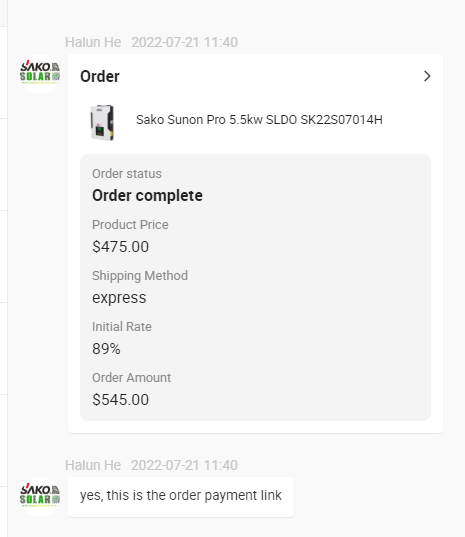The width and height of the screenshot is (465, 537).
Task: Click the $475.00 product price
Action: coord(121,247)
